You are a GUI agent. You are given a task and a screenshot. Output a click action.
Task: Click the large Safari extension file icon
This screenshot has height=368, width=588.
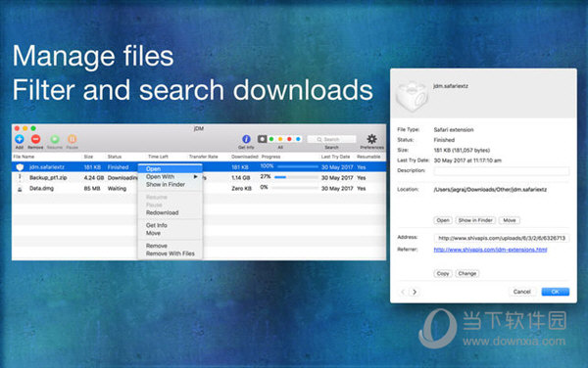412,96
